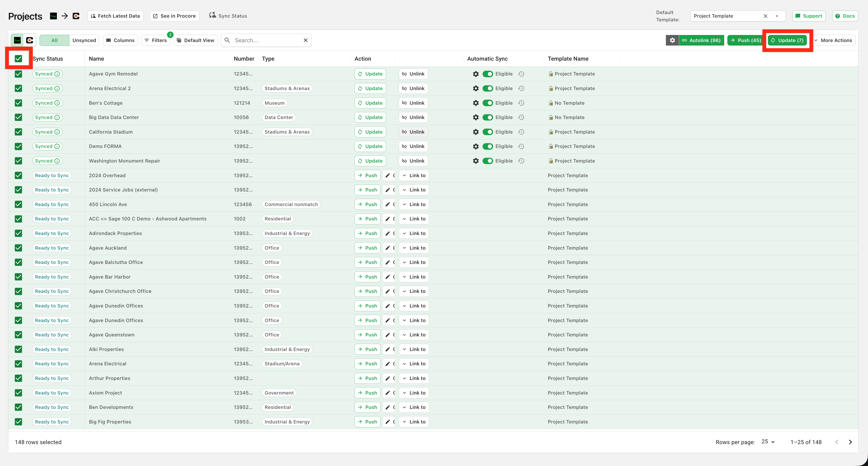Screen dimensions: 868x466
Task: Uncheck the Adirondack Properties row checkbox
Action: (19, 234)
